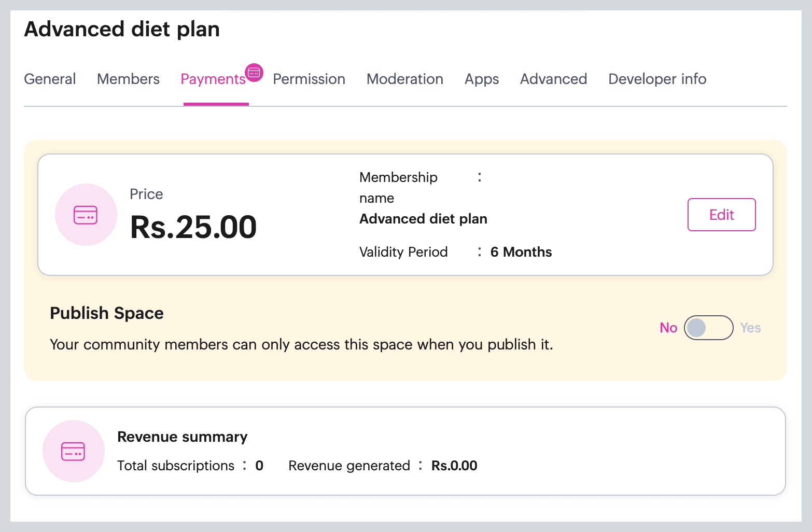
Task: Open the Moderation tab
Action: [x=404, y=79]
